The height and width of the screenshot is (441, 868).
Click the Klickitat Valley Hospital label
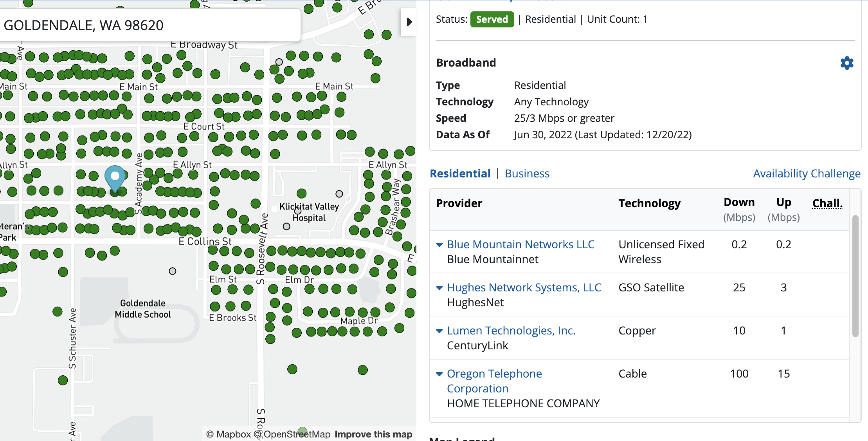pyautogui.click(x=309, y=212)
